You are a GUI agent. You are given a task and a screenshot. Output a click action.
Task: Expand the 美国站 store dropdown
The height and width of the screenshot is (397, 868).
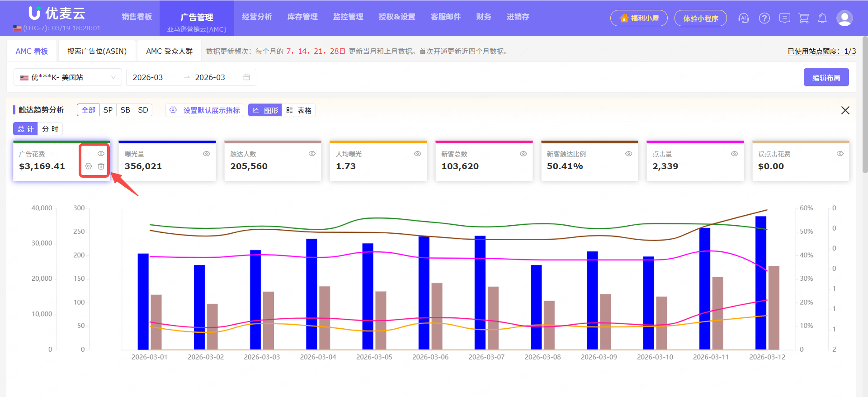click(x=68, y=77)
